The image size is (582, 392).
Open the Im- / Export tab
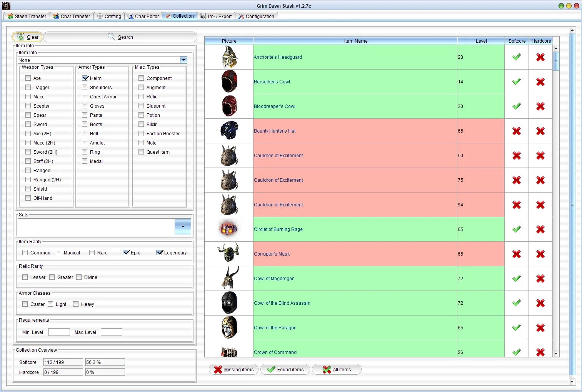216,16
